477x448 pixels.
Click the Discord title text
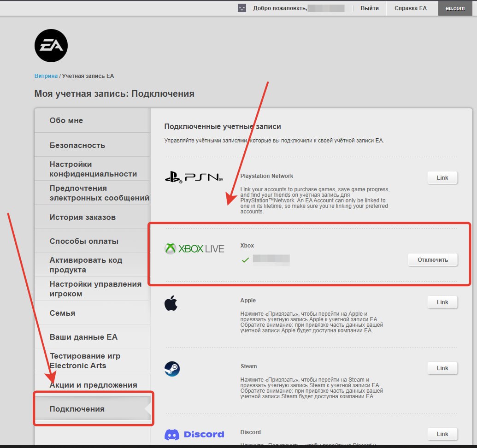(x=250, y=432)
